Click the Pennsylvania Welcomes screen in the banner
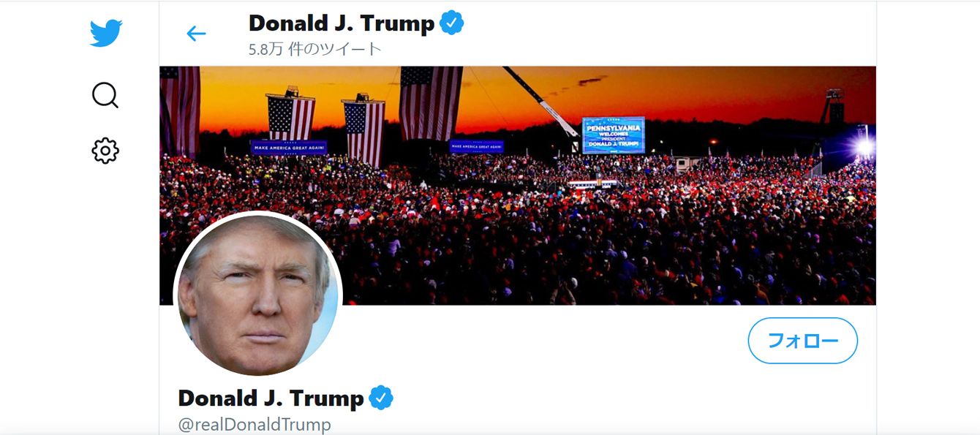The image size is (980, 435). point(614,135)
